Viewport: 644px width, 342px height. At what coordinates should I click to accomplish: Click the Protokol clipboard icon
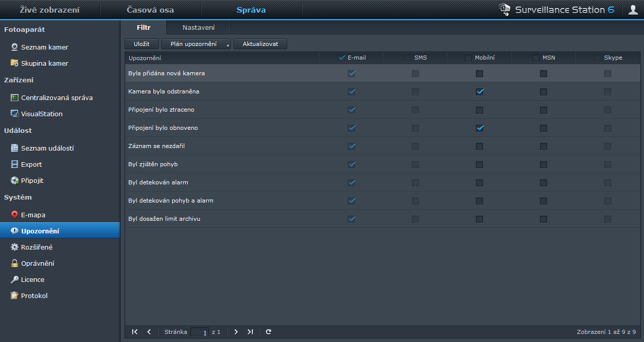[x=15, y=296]
